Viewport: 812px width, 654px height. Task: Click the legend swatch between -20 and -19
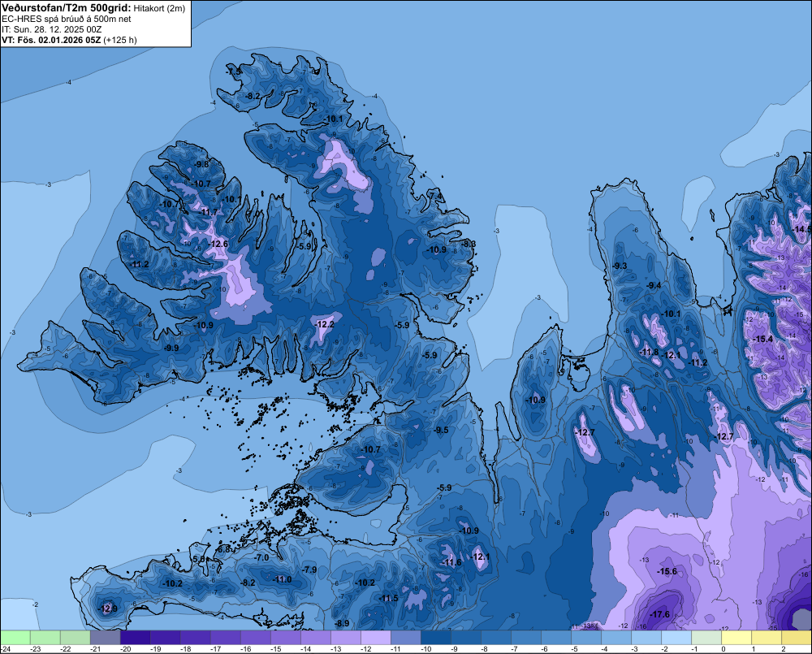(x=135, y=637)
